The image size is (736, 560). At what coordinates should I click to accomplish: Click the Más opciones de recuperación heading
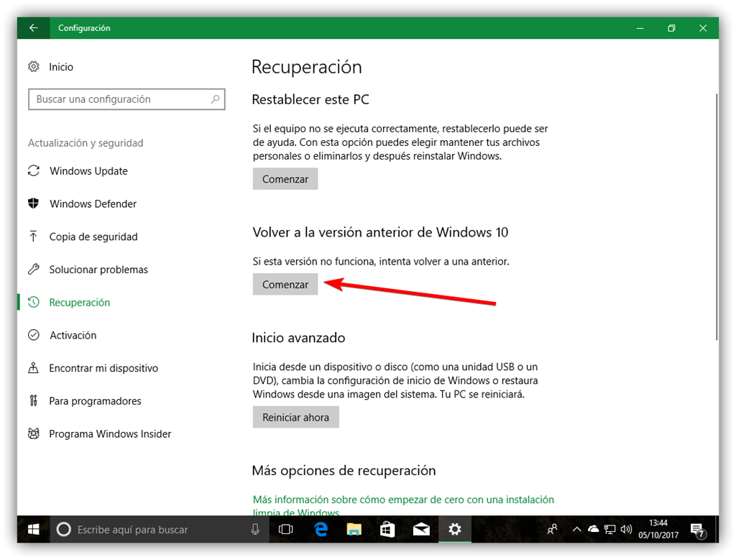(x=344, y=471)
